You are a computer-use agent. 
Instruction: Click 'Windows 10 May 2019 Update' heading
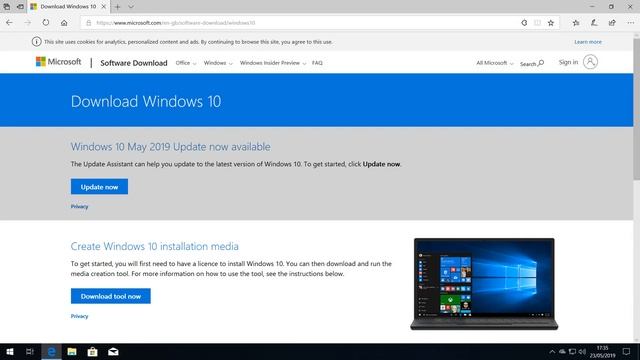pyautogui.click(x=170, y=147)
